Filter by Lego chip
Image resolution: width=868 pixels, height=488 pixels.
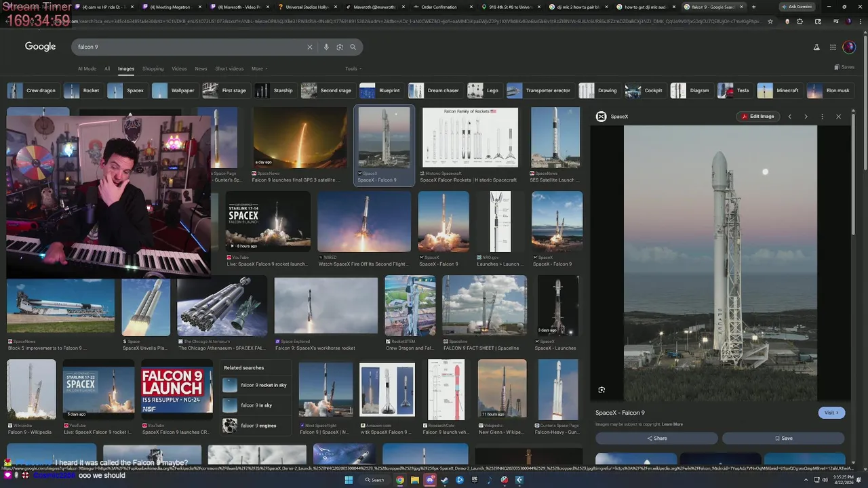pos(484,90)
